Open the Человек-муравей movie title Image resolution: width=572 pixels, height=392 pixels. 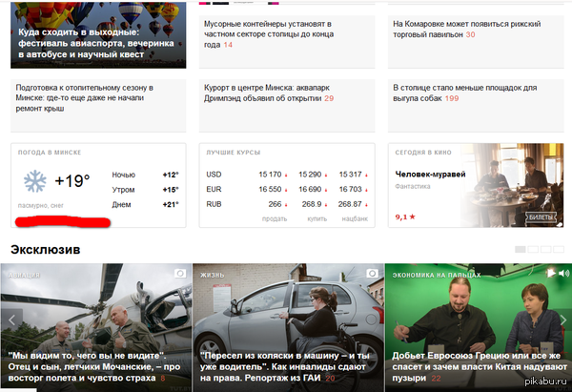[x=430, y=175]
